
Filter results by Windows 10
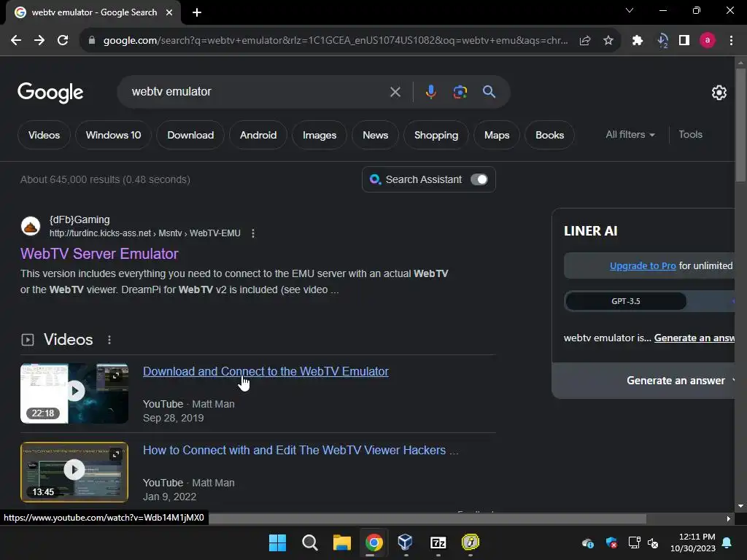point(113,135)
